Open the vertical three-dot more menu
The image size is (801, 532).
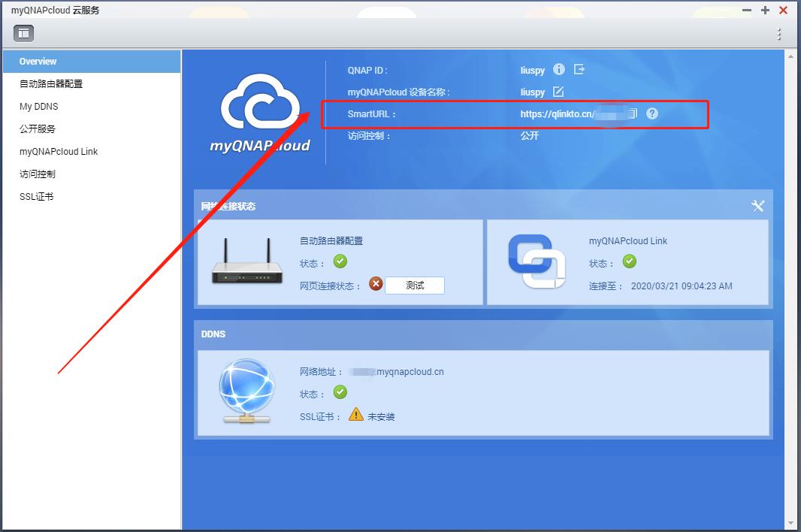(x=779, y=35)
